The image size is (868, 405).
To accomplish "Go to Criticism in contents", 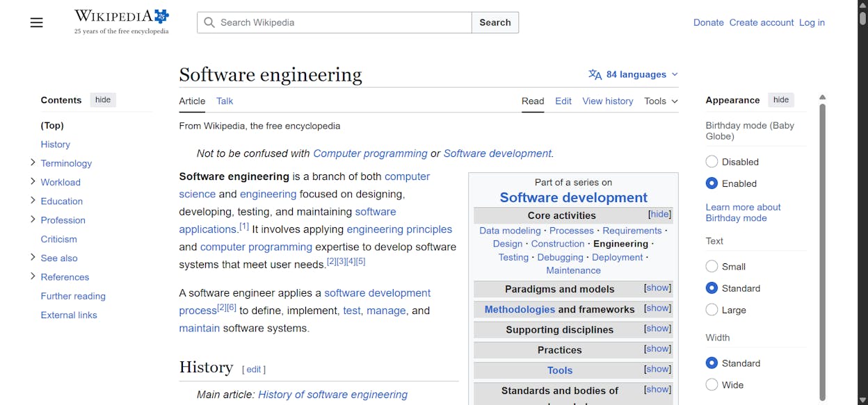I will click(59, 239).
